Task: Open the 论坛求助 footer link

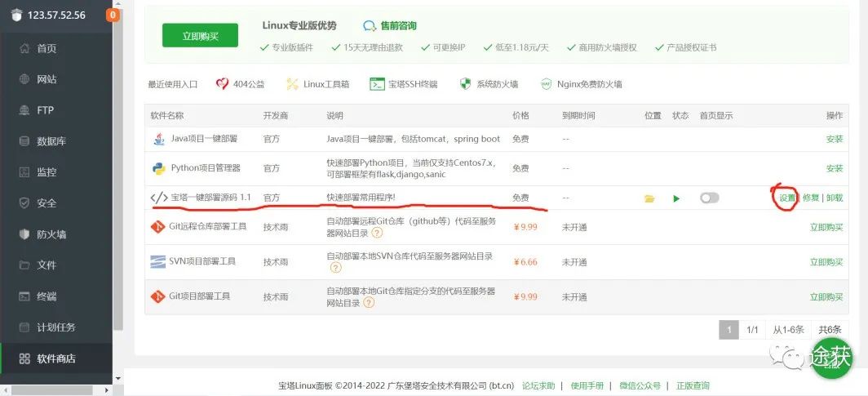Action: [x=538, y=385]
